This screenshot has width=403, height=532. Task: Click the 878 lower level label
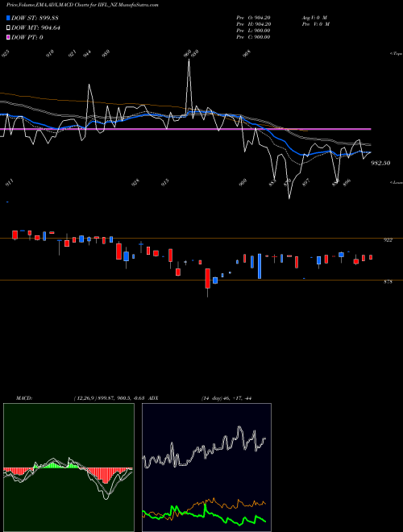[x=388, y=281]
